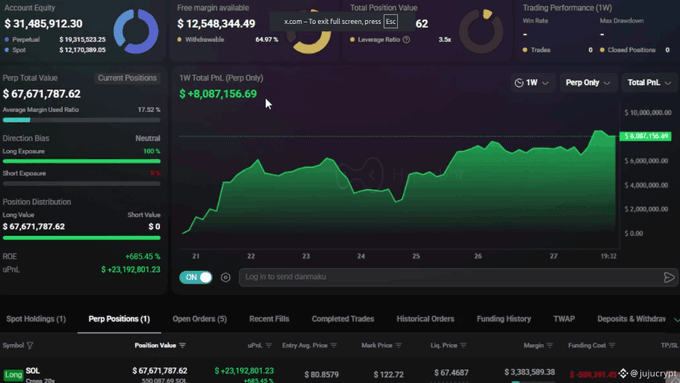
Task: Click the Current Positions button
Action: [x=127, y=78]
